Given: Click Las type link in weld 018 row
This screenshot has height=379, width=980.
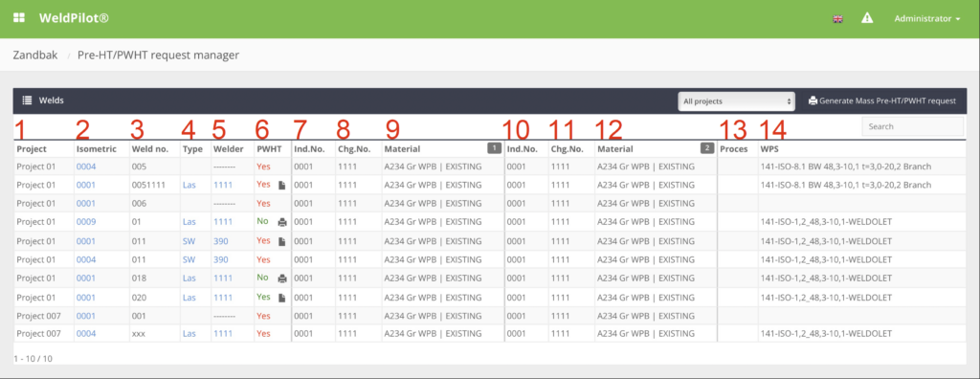Looking at the screenshot, I should coord(189,279).
